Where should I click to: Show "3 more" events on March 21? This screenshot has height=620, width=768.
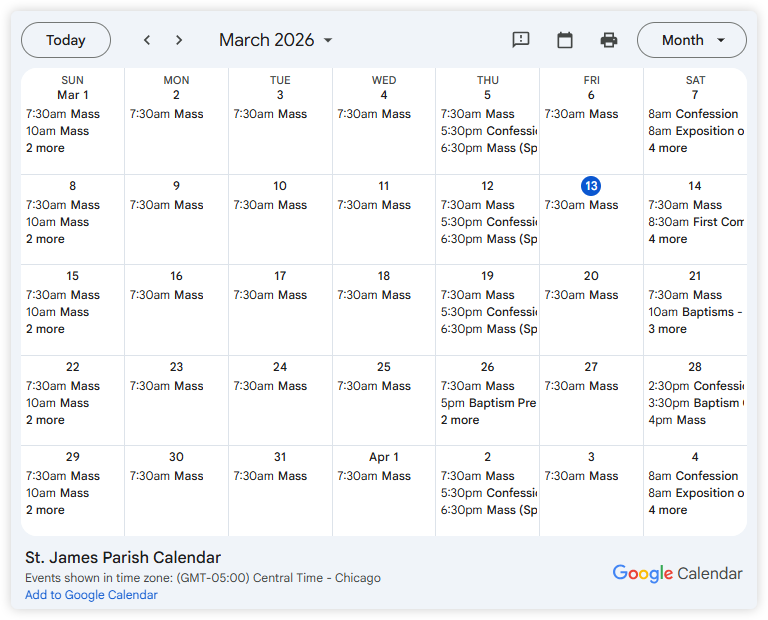[x=667, y=329]
